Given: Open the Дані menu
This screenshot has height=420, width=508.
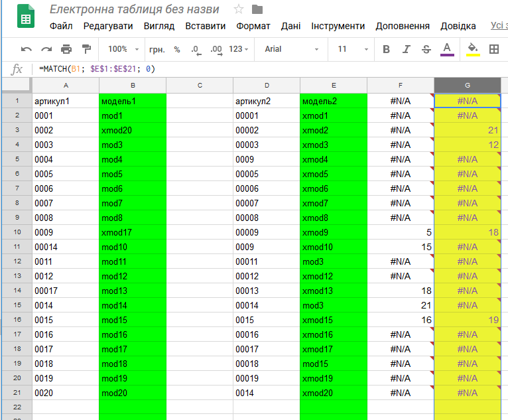Looking at the screenshot, I should [290, 26].
